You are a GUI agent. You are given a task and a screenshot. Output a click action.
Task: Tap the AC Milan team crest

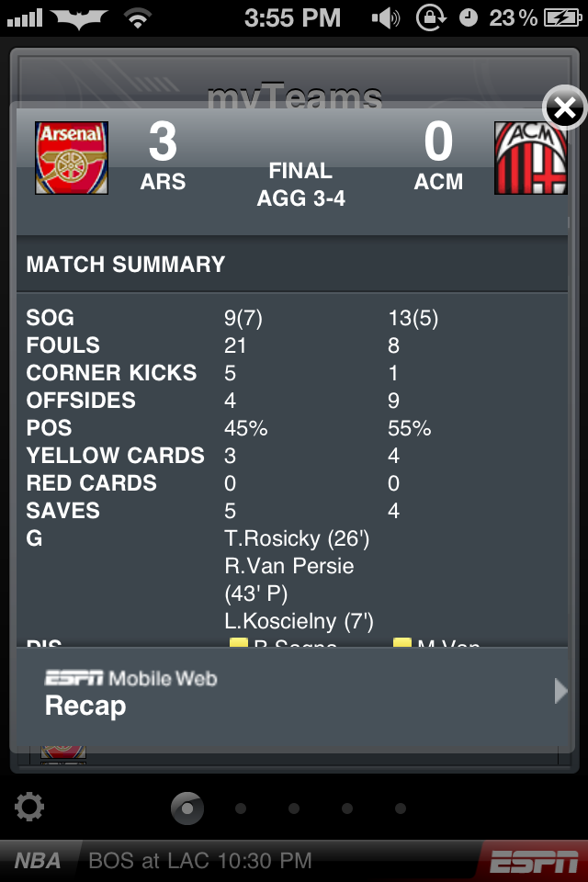point(530,158)
